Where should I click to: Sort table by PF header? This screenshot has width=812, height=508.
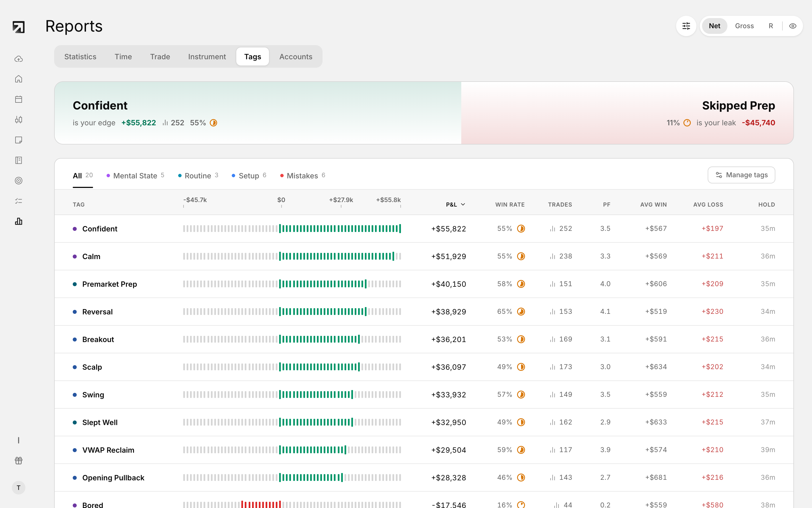click(606, 204)
